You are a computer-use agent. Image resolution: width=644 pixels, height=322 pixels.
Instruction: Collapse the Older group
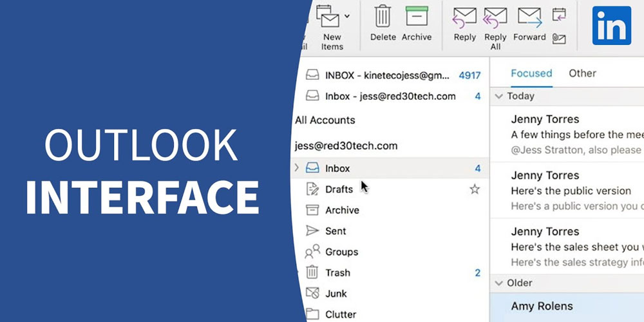pos(498,283)
